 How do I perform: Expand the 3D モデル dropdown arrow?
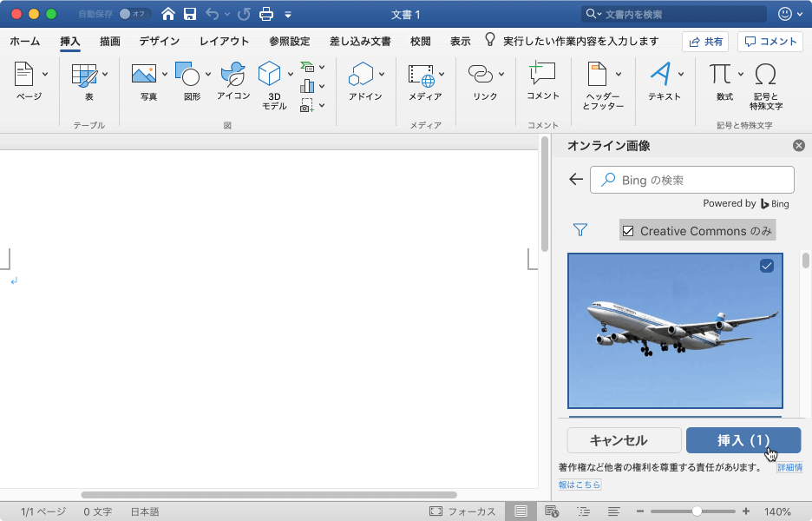tap(291, 74)
